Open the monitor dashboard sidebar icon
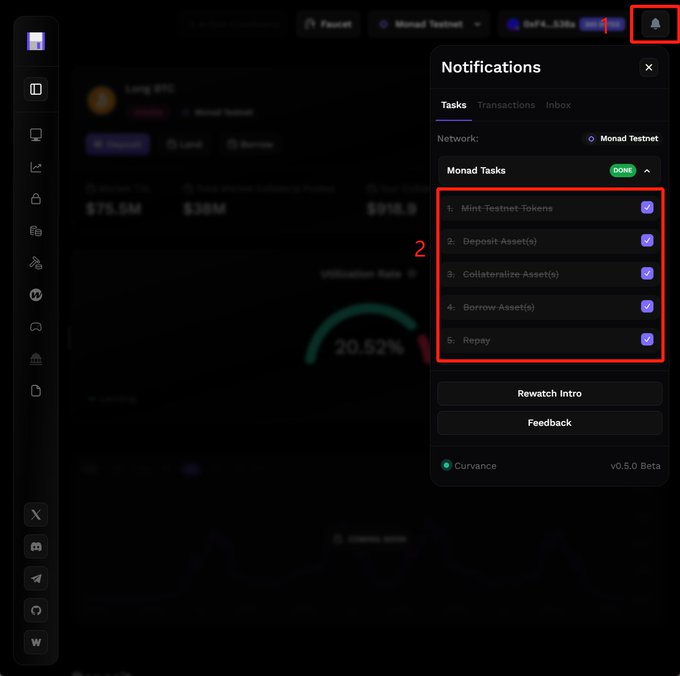 click(36, 135)
